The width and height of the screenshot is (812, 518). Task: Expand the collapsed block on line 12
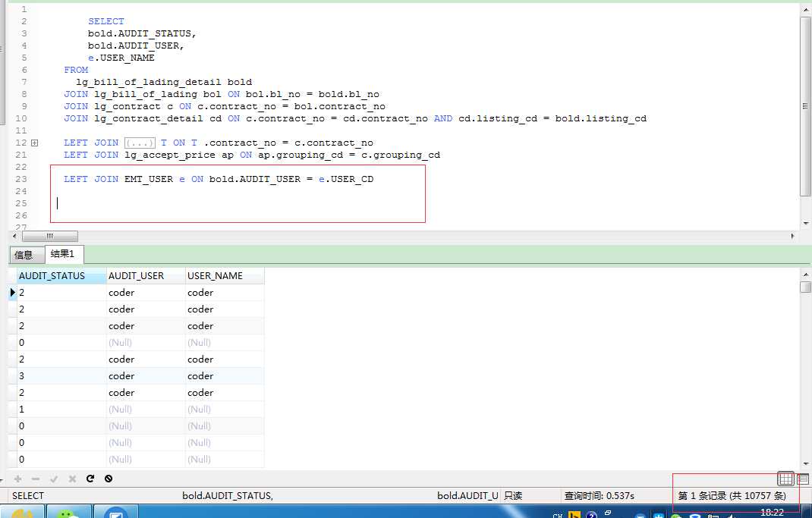click(35, 143)
